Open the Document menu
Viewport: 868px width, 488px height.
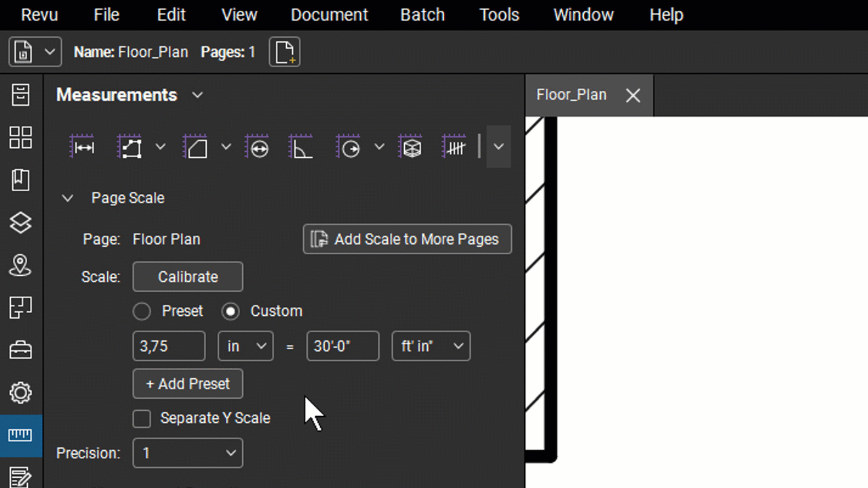click(x=330, y=15)
